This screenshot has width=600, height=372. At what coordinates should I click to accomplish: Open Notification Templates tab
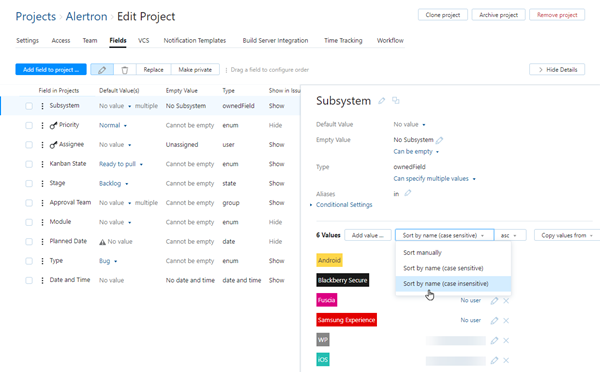click(195, 41)
